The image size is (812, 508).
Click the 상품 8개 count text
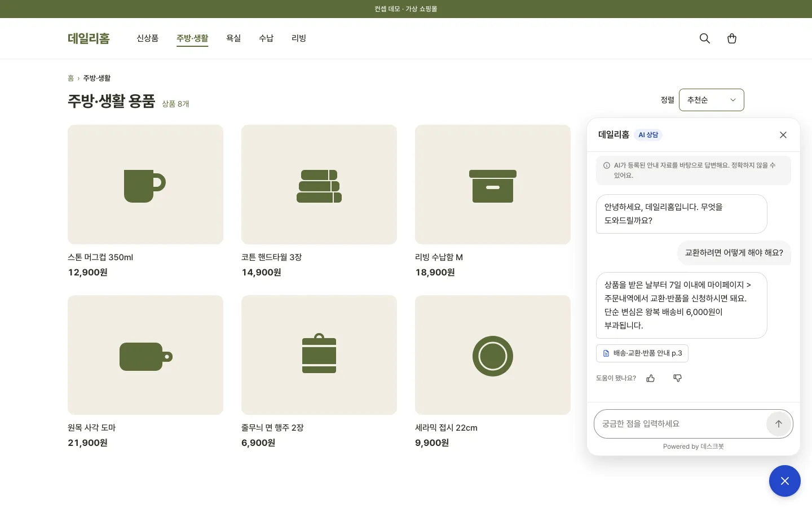click(x=175, y=104)
